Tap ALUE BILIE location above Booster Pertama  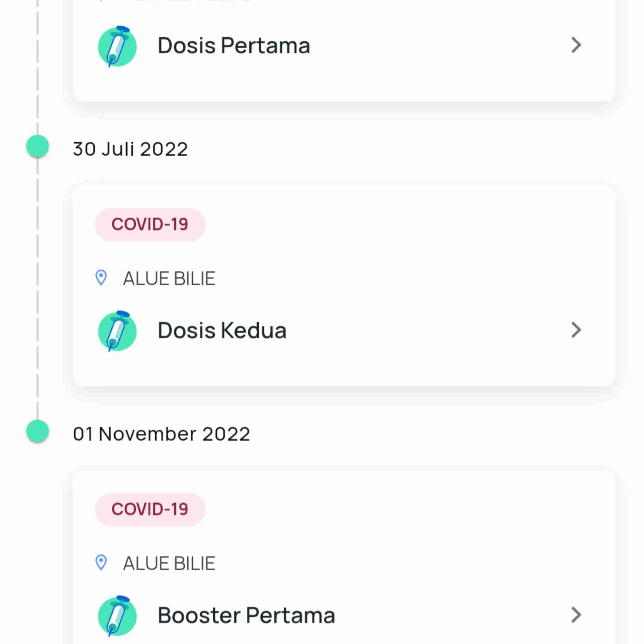pos(169,563)
